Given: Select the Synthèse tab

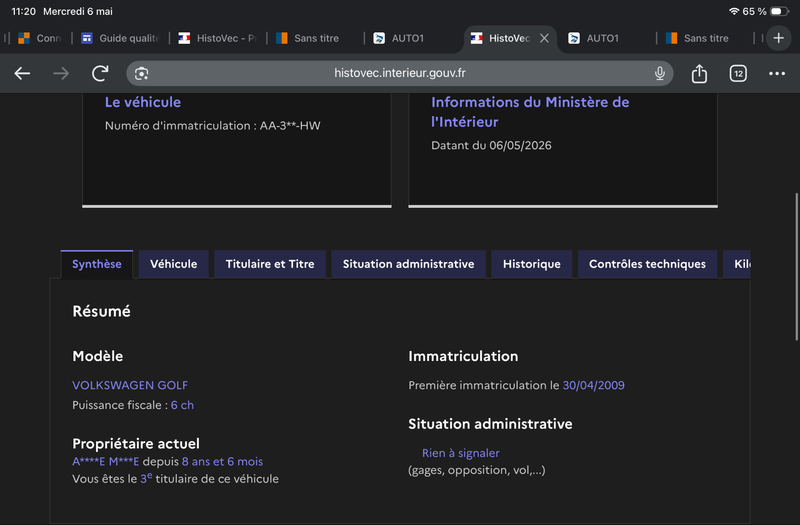Looking at the screenshot, I should click(97, 264).
